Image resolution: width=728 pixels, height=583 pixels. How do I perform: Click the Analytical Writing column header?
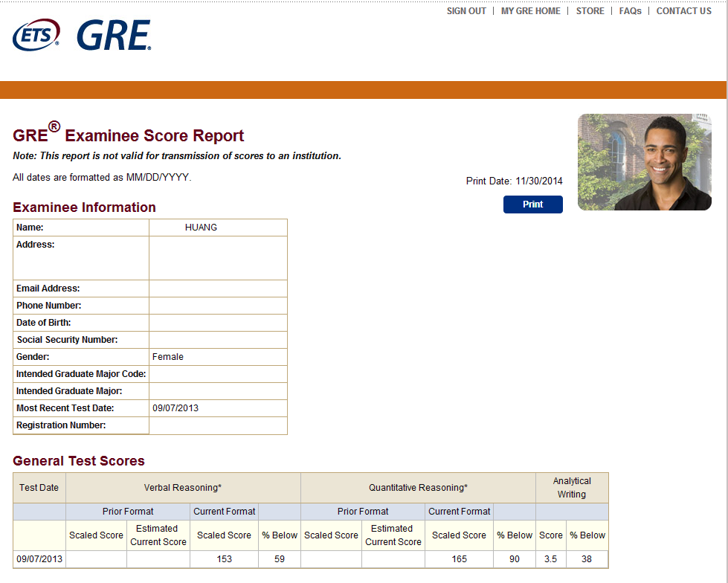pyautogui.click(x=572, y=488)
